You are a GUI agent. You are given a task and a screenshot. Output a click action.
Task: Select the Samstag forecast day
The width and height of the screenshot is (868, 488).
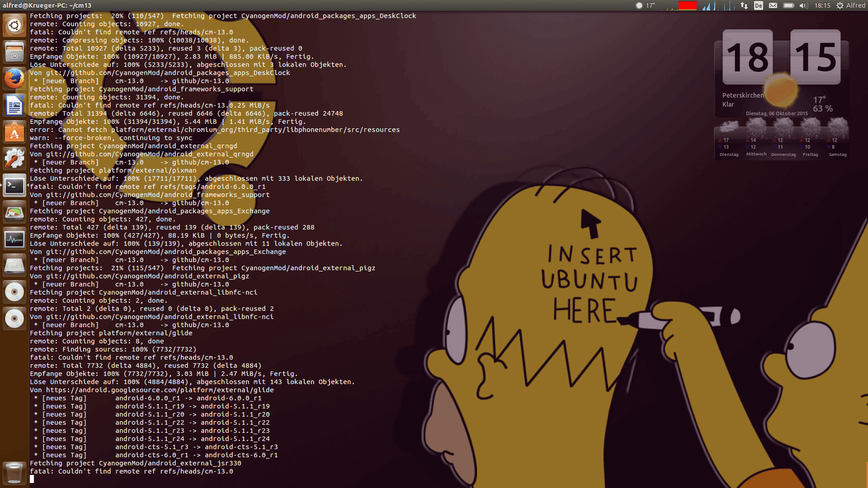(838, 138)
